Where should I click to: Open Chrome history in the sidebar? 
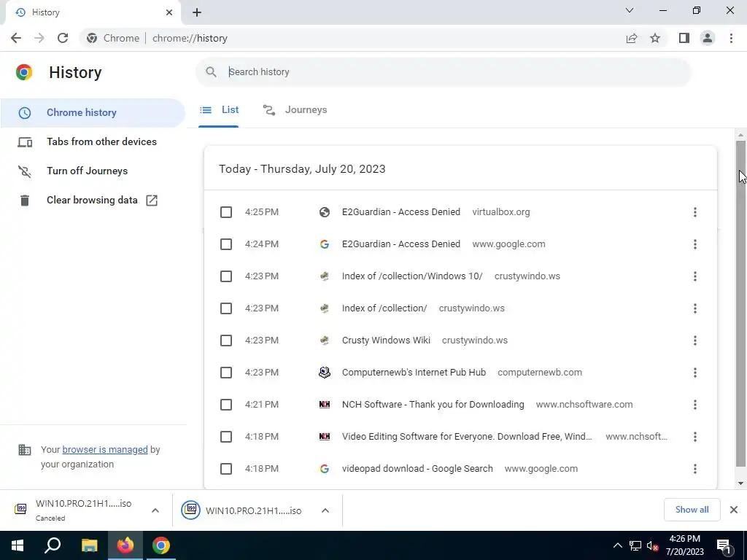click(93, 113)
